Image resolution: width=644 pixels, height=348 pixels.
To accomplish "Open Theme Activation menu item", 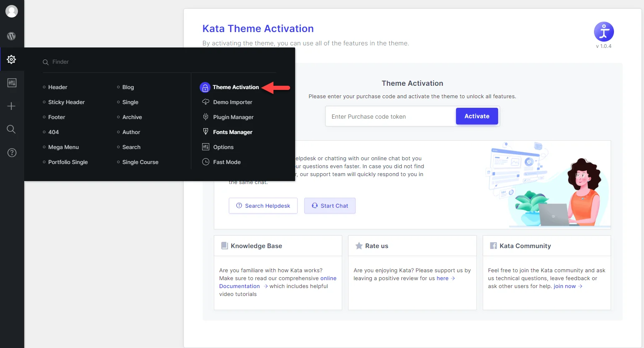I will 230,87.
